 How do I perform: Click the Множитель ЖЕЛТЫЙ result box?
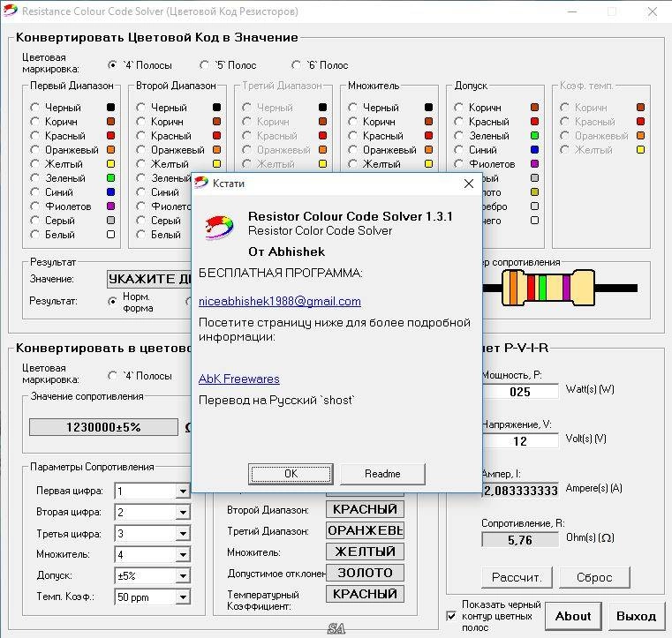365,551
